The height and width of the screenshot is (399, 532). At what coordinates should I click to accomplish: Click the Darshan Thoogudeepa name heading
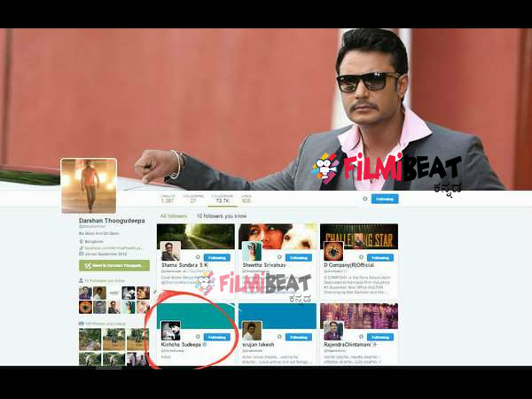click(112, 221)
